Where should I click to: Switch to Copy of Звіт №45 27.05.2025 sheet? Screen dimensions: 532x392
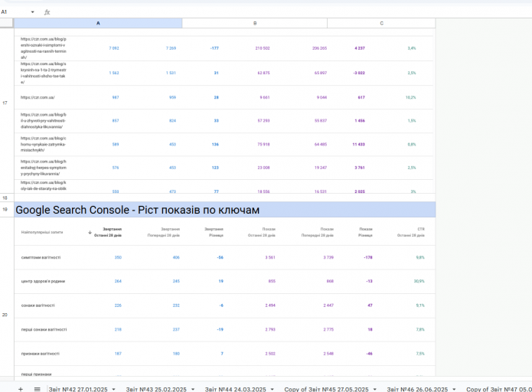coord(326,389)
